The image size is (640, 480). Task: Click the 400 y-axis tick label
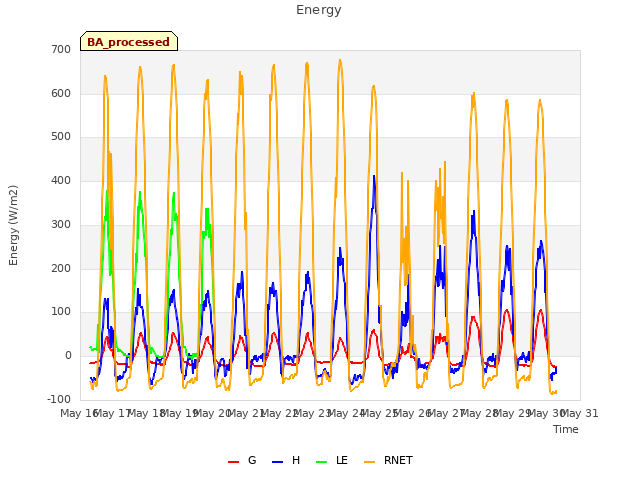[61, 180]
